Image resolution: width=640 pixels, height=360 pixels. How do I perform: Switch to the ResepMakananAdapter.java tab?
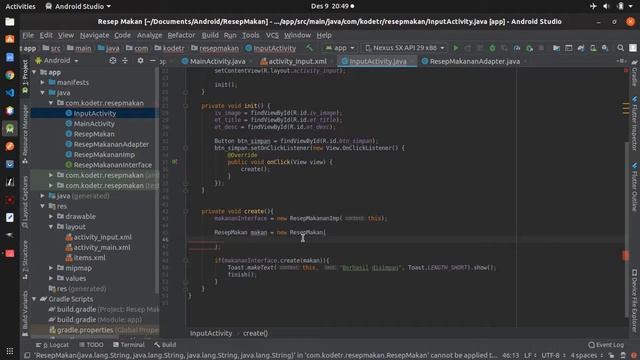[x=474, y=61]
